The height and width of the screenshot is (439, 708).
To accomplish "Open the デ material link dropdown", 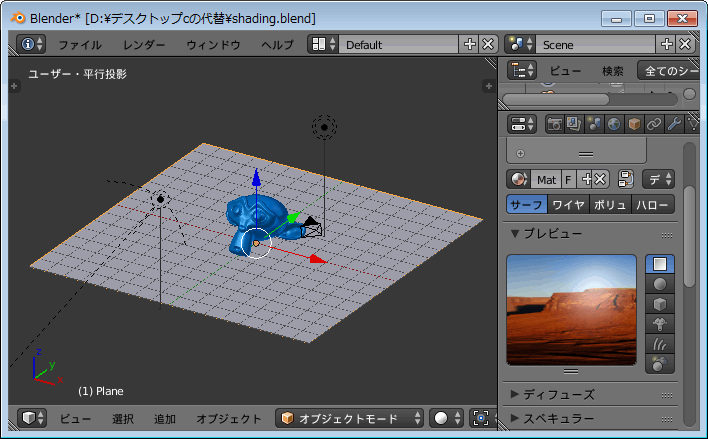I will pyautogui.click(x=659, y=179).
